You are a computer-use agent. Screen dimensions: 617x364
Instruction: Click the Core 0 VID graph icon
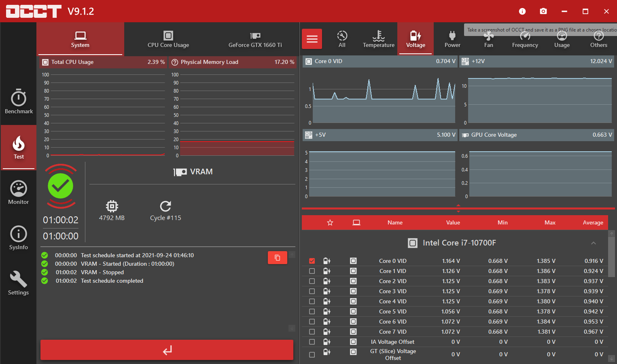309,61
